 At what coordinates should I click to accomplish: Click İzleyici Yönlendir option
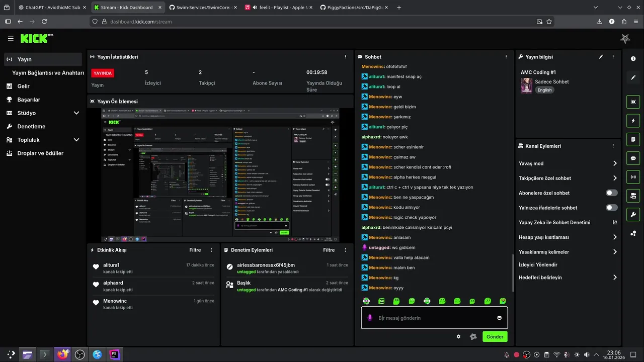(538, 264)
